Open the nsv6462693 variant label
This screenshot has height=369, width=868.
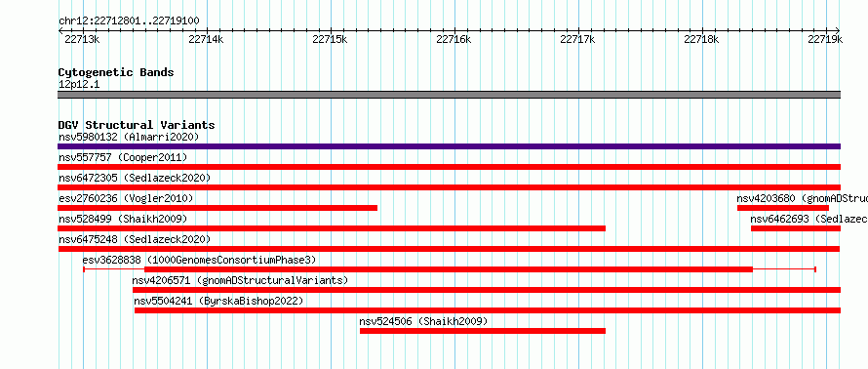[x=809, y=219]
